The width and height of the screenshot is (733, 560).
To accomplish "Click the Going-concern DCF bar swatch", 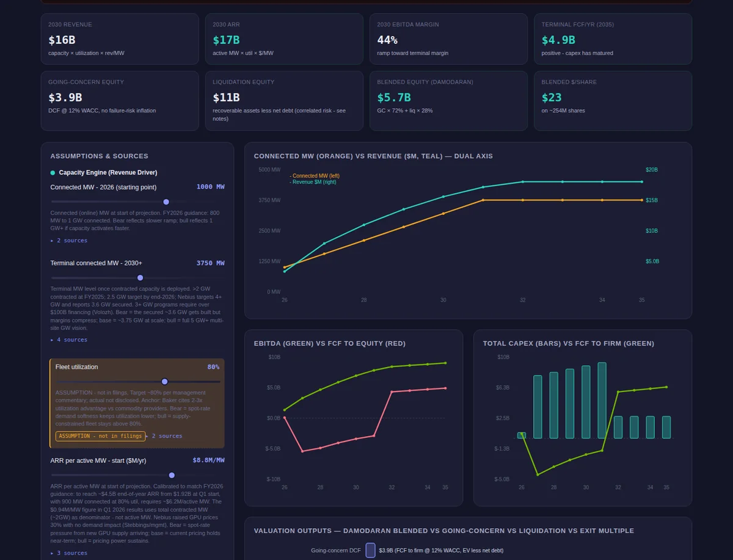I will [370, 550].
